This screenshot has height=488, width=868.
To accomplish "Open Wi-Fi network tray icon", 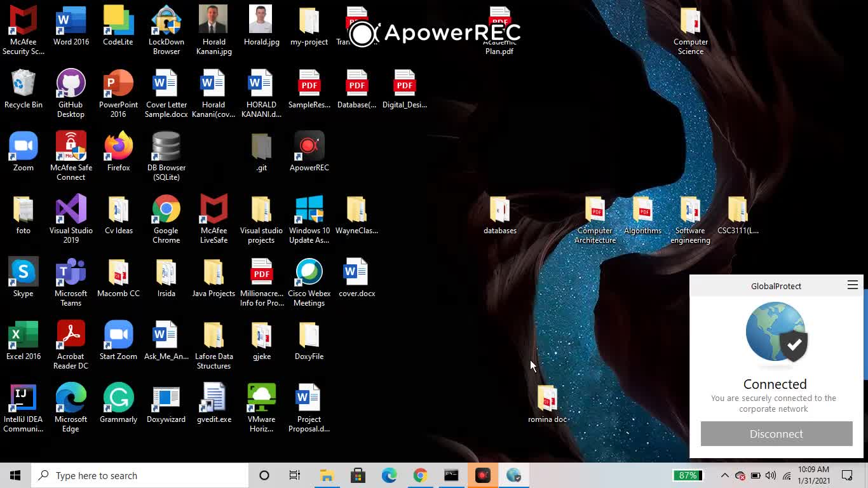I will (787, 475).
